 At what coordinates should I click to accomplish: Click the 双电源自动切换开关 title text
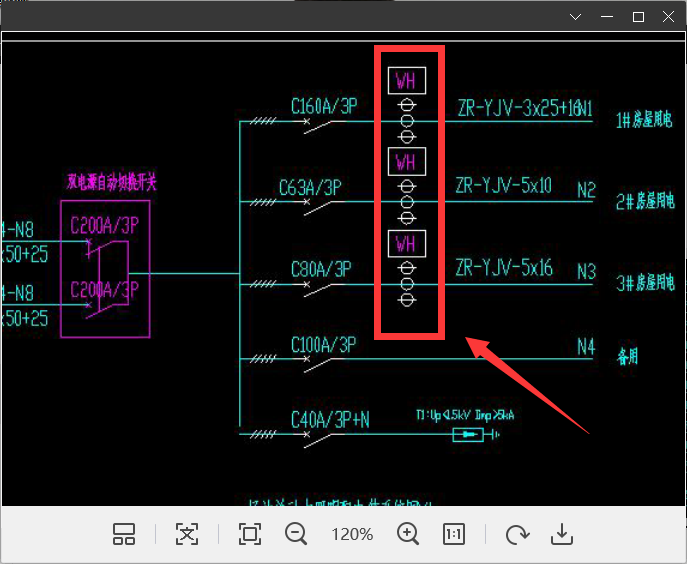tap(111, 182)
